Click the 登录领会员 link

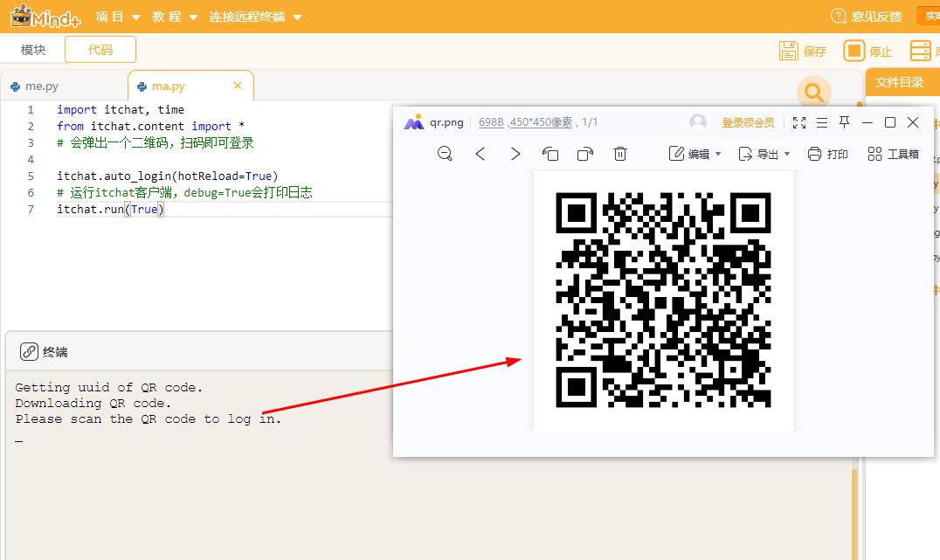tap(748, 123)
